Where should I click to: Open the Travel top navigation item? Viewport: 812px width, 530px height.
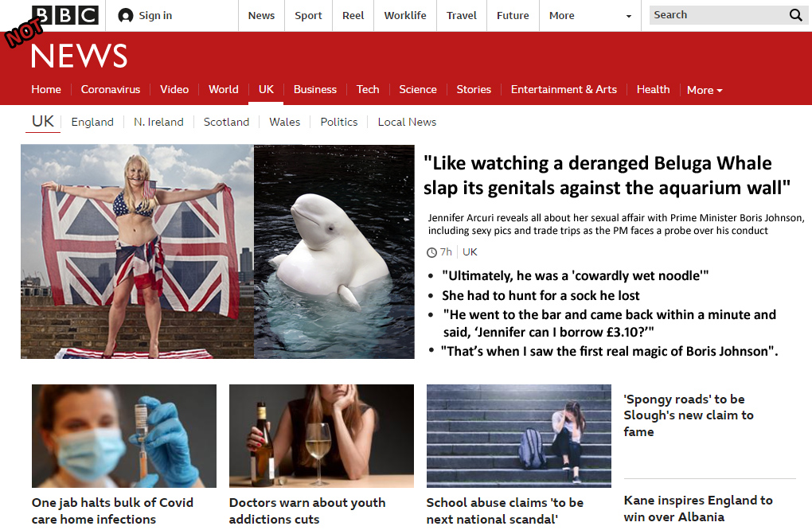pos(462,16)
